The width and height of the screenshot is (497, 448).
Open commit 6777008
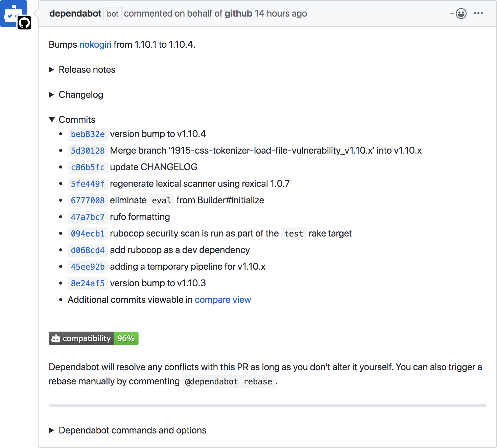click(x=88, y=200)
